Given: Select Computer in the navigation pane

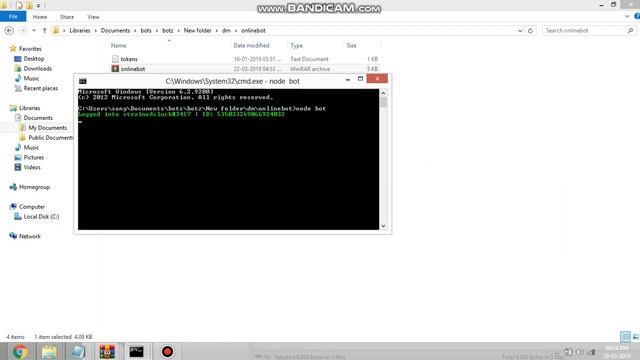Looking at the screenshot, I should click(x=32, y=207).
